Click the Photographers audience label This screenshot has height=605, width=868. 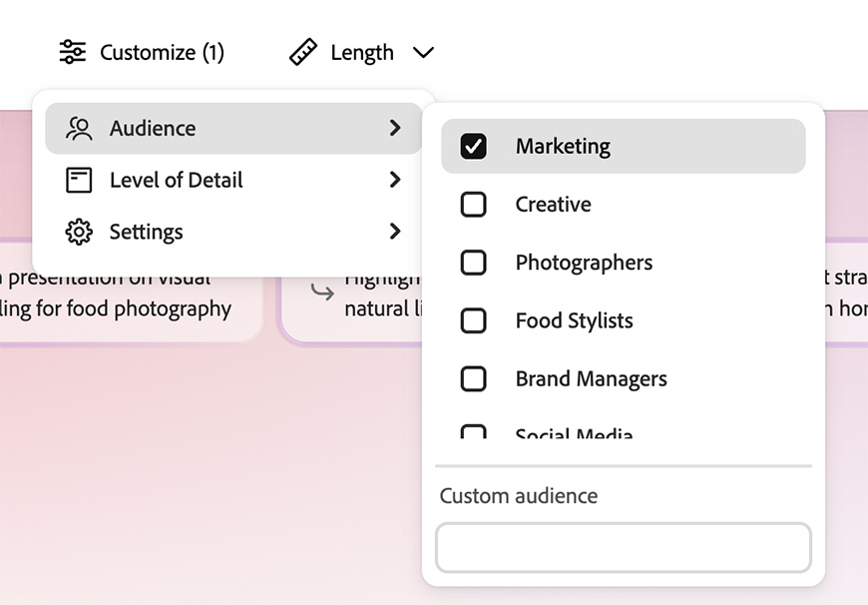click(x=584, y=263)
